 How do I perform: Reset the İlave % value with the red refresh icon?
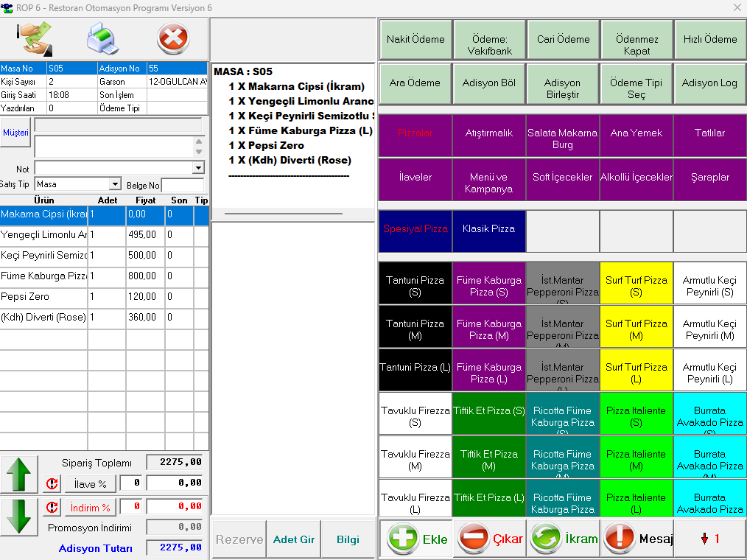tap(52, 484)
